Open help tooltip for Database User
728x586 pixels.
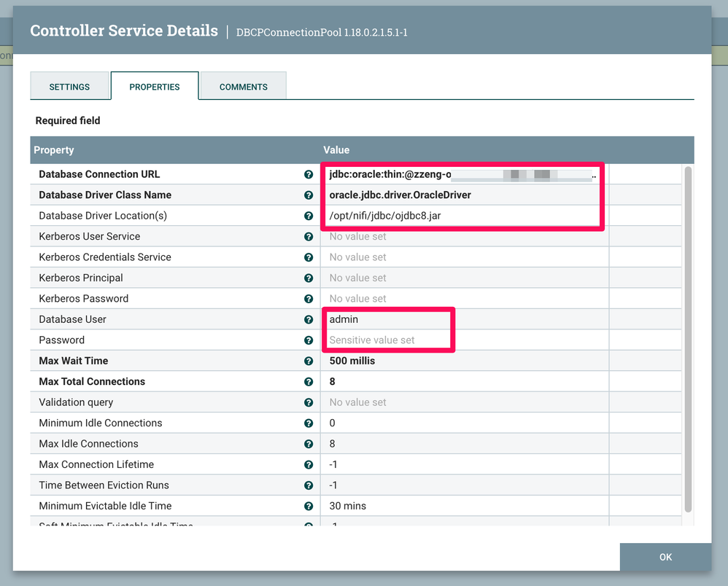click(309, 320)
